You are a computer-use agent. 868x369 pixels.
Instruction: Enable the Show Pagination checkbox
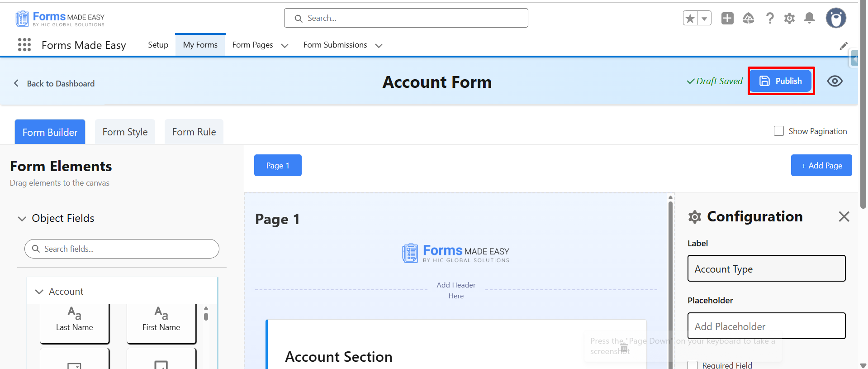pyautogui.click(x=779, y=131)
